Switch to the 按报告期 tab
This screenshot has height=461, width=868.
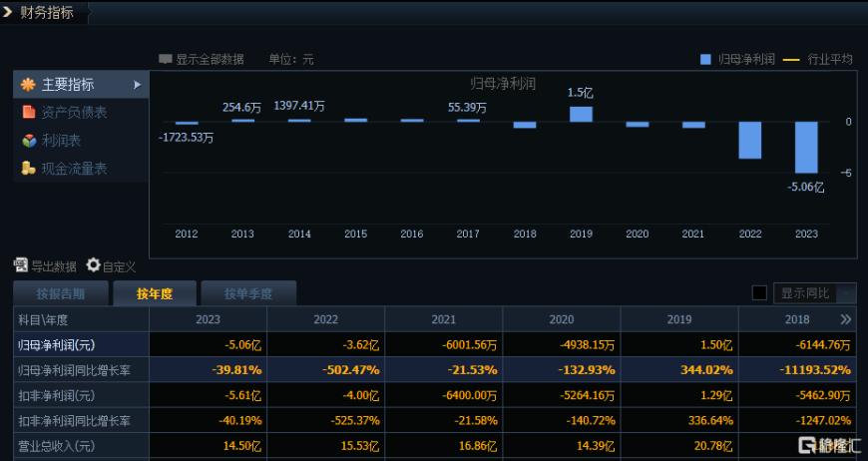click(x=60, y=293)
